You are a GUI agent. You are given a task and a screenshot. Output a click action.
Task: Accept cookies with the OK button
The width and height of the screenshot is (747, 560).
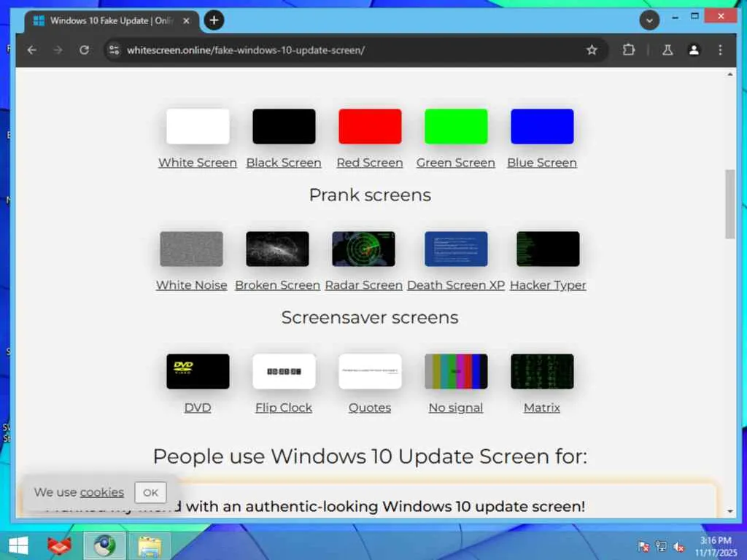click(150, 492)
